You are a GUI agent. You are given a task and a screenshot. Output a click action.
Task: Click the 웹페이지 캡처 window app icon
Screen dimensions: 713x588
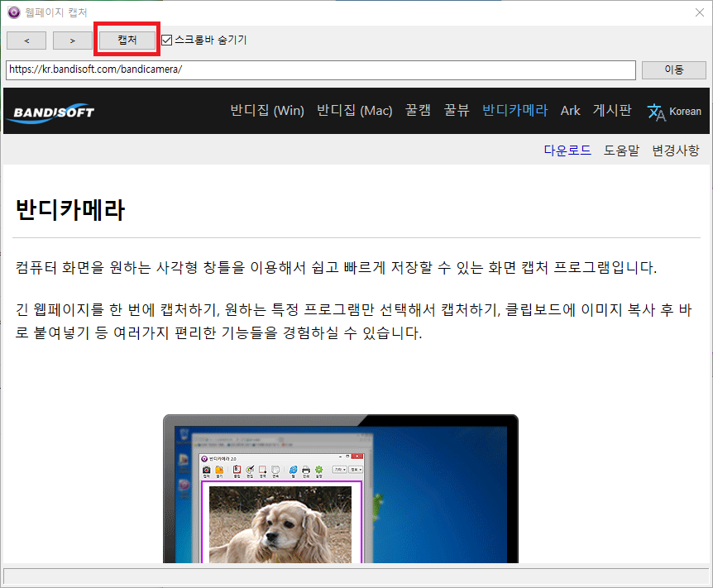coord(14,12)
